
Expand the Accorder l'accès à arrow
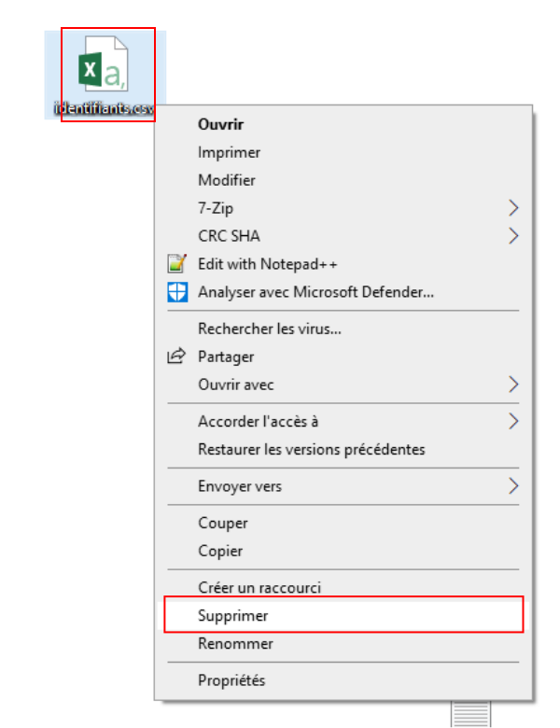click(513, 421)
